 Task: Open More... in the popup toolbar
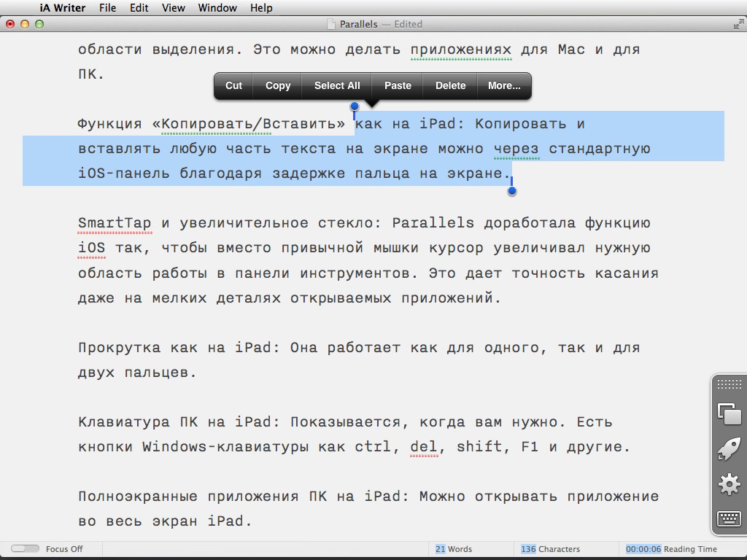504,85
